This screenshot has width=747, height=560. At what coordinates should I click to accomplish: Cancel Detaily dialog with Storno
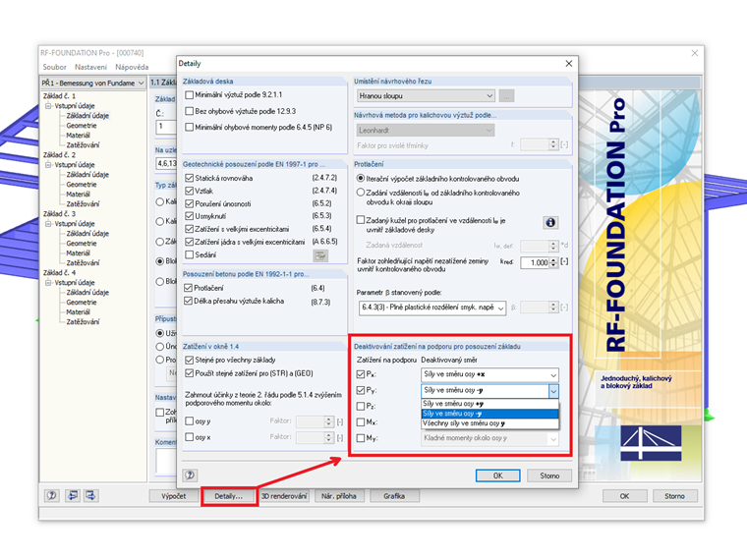coord(549,476)
